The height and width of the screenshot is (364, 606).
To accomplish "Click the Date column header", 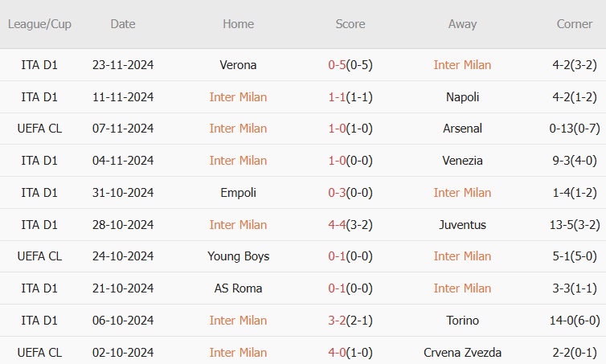I will click(123, 24).
